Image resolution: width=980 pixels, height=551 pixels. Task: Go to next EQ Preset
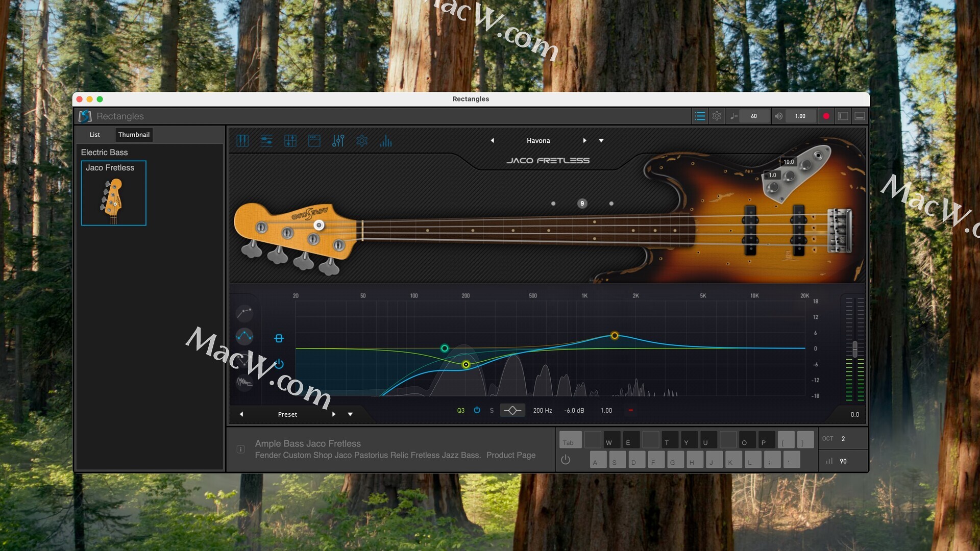tap(334, 414)
